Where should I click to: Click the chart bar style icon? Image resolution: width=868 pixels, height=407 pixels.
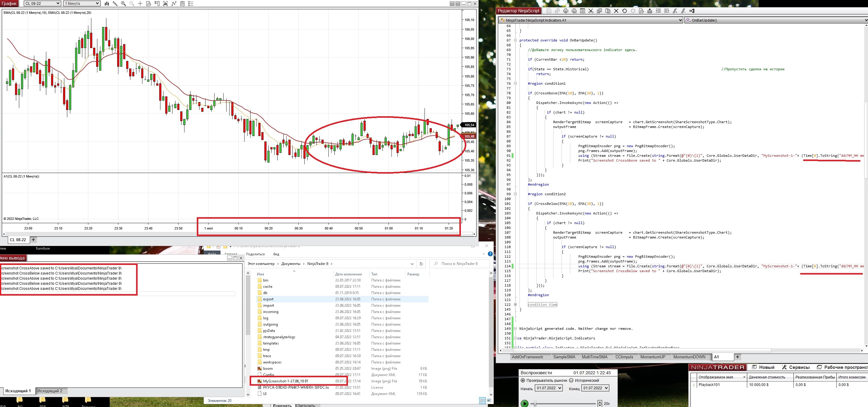[x=107, y=4]
